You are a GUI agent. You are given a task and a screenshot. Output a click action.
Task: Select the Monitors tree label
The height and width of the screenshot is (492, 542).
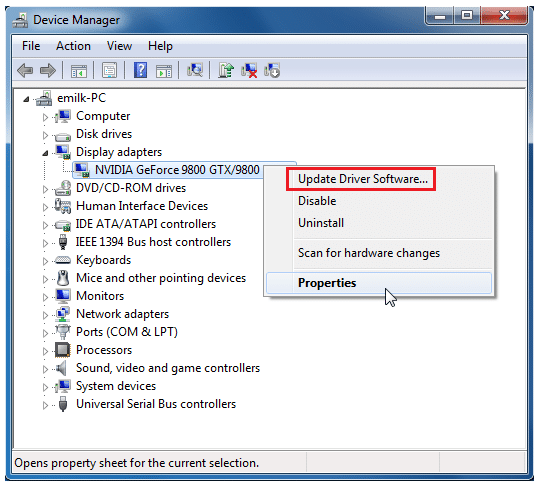click(x=100, y=296)
